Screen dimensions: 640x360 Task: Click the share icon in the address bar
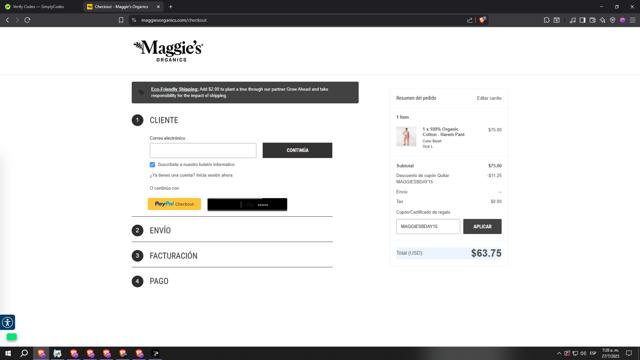point(470,20)
